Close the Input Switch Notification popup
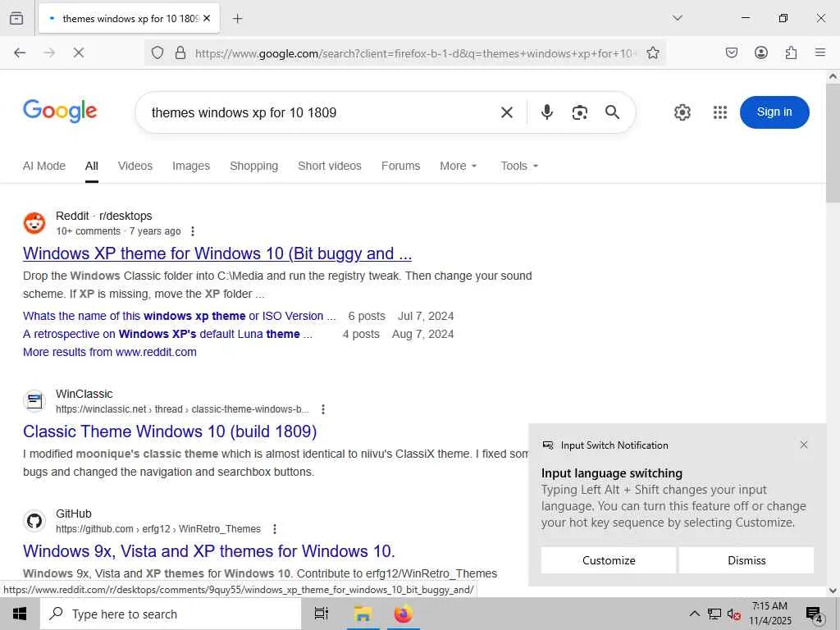This screenshot has height=630, width=840. tap(804, 445)
